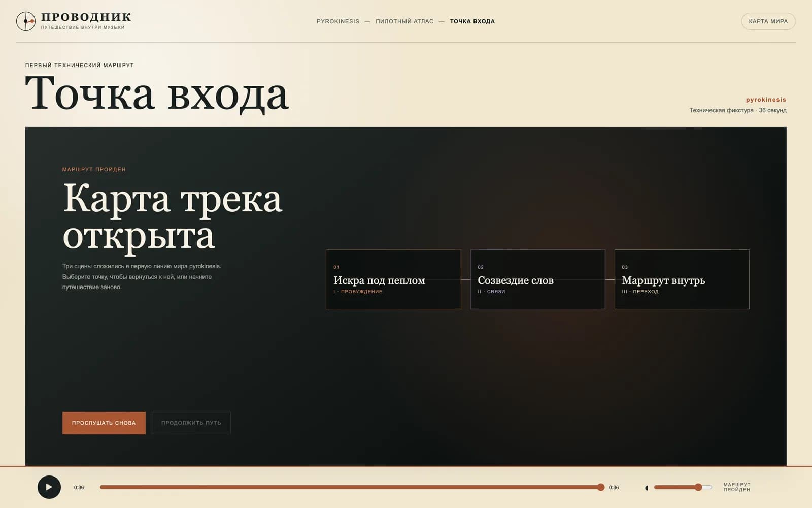The width and height of the screenshot is (812, 508).
Task: Click the Путешествие внутри музыки tagline
Action: [x=83, y=27]
